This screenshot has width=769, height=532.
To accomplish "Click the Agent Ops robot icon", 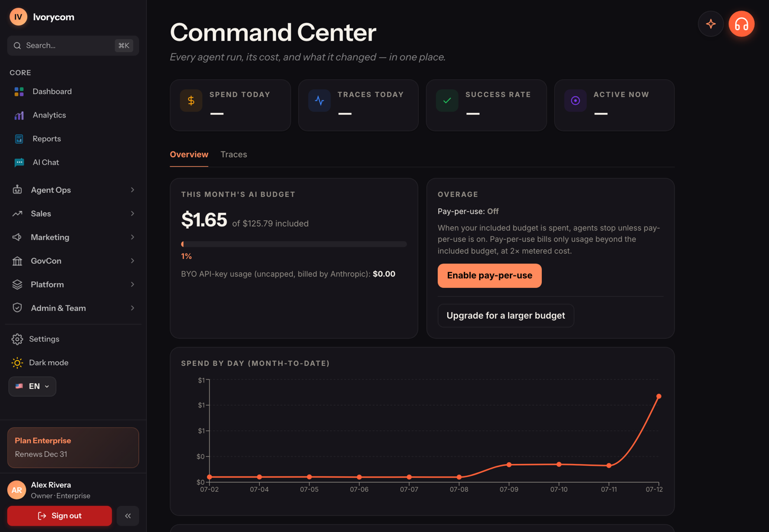I will 17,190.
